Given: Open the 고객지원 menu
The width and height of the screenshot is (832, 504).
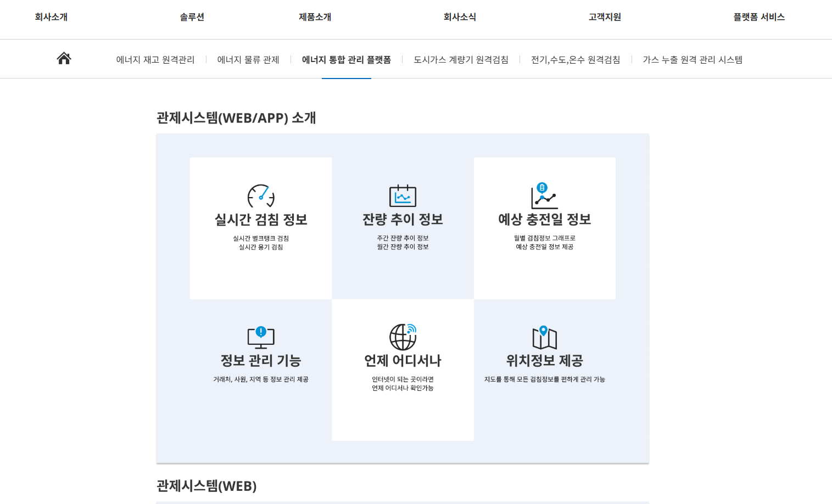Looking at the screenshot, I should (x=605, y=17).
